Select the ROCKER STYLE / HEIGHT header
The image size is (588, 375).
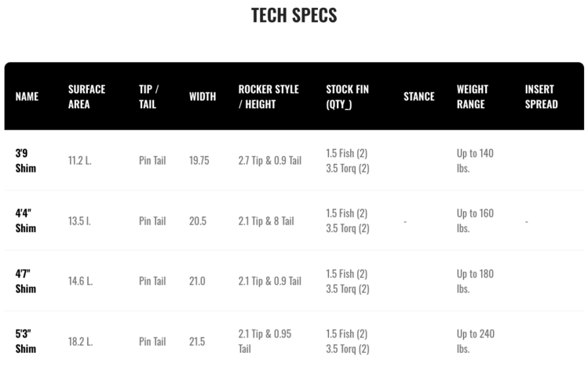tap(268, 96)
